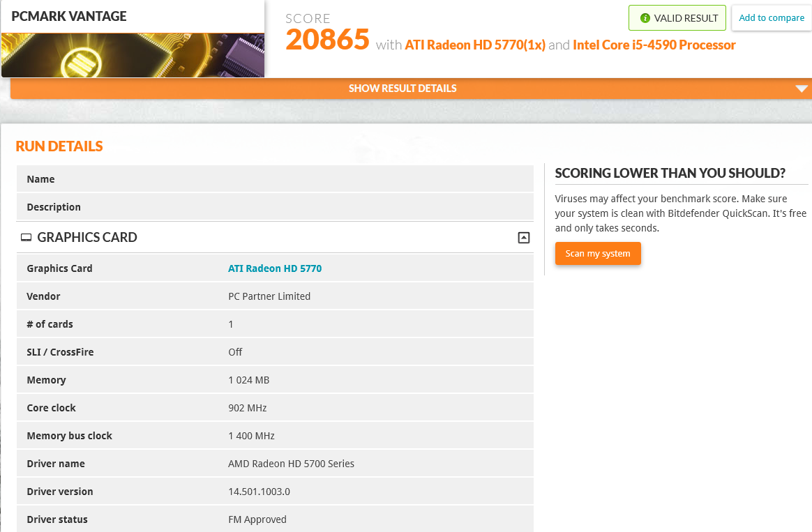
Task: Open ATI Radeon HD 5770 link in Graphics Card row
Action: (275, 268)
